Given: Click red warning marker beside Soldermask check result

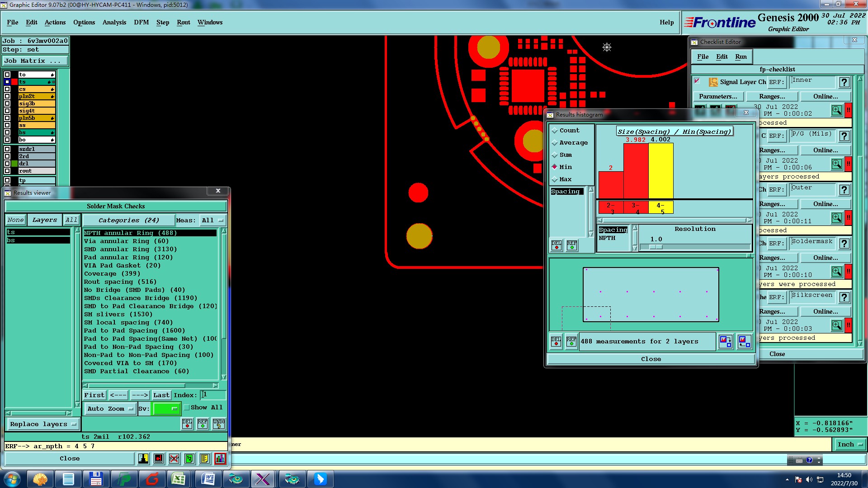Looking at the screenshot, I should point(849,271).
